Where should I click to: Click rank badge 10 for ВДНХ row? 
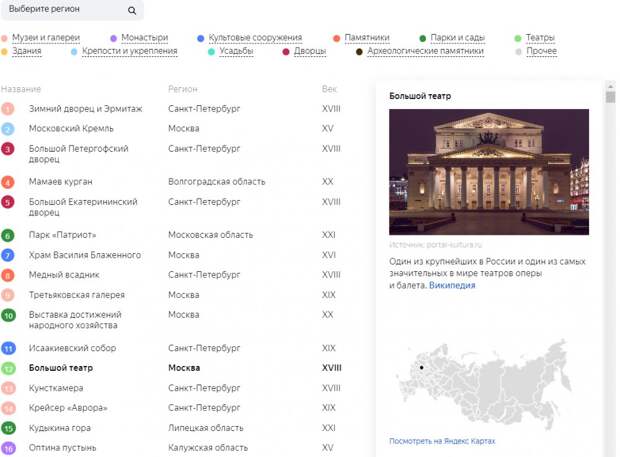[8, 315]
